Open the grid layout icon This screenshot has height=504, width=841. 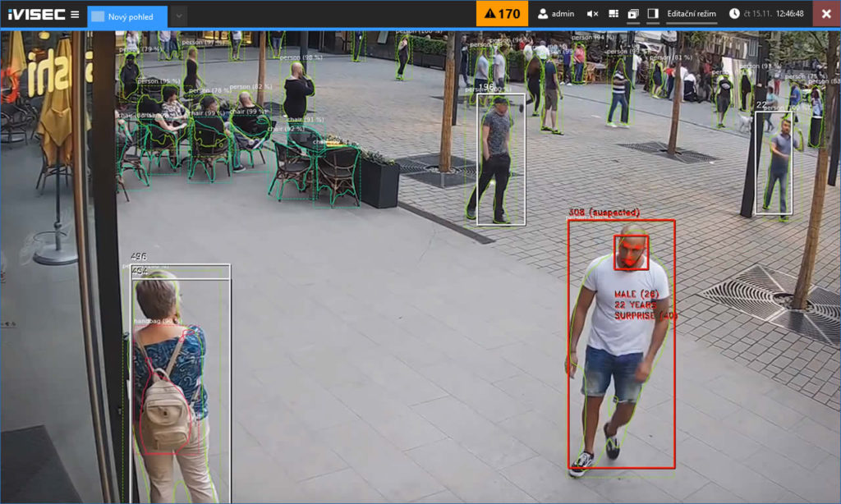pyautogui.click(x=614, y=14)
